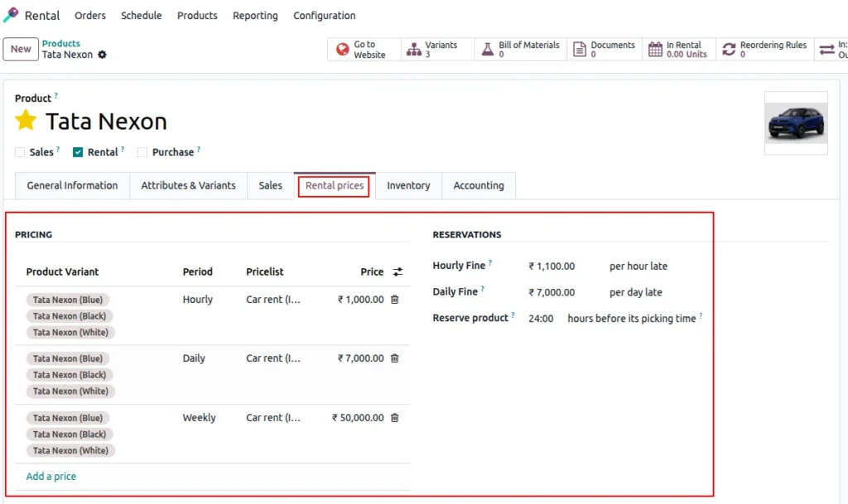Edit the Reserve product 24:00 value
Viewport: 848px width, 504px height.
(x=541, y=319)
